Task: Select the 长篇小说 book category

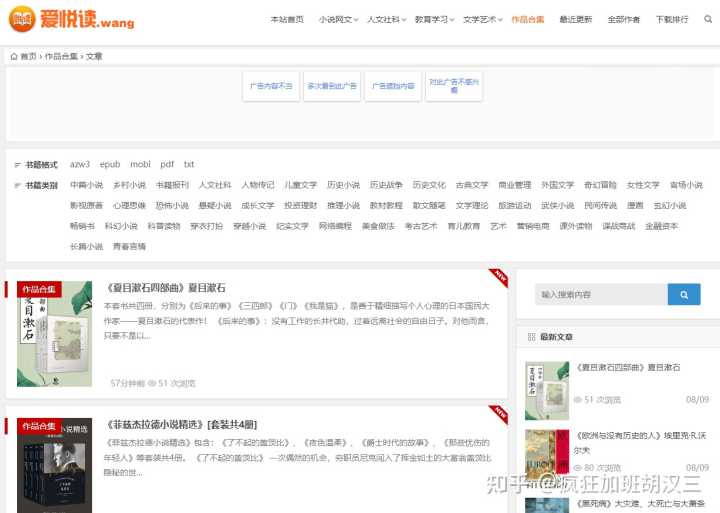Action: [86, 247]
